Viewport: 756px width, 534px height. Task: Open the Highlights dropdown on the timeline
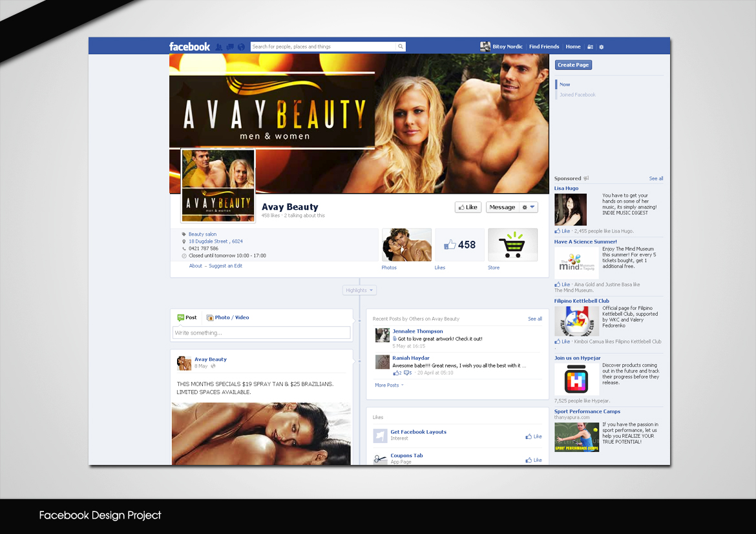(359, 290)
